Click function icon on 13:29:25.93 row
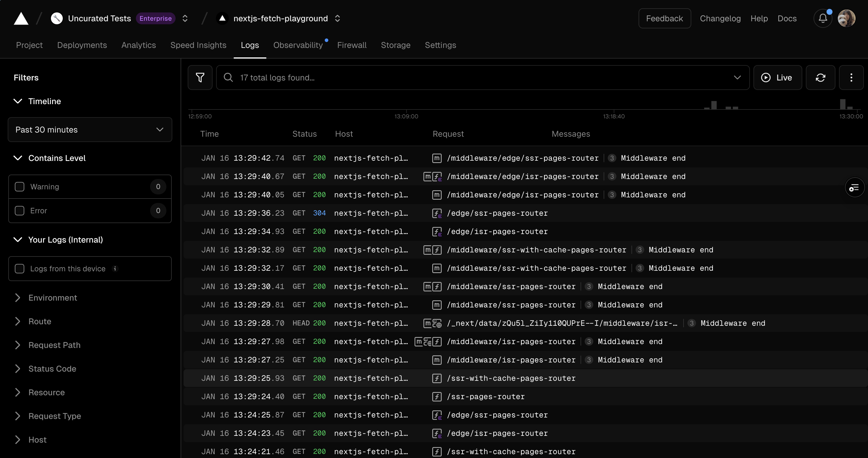Screen dimensions: 868x458 click(x=437, y=378)
